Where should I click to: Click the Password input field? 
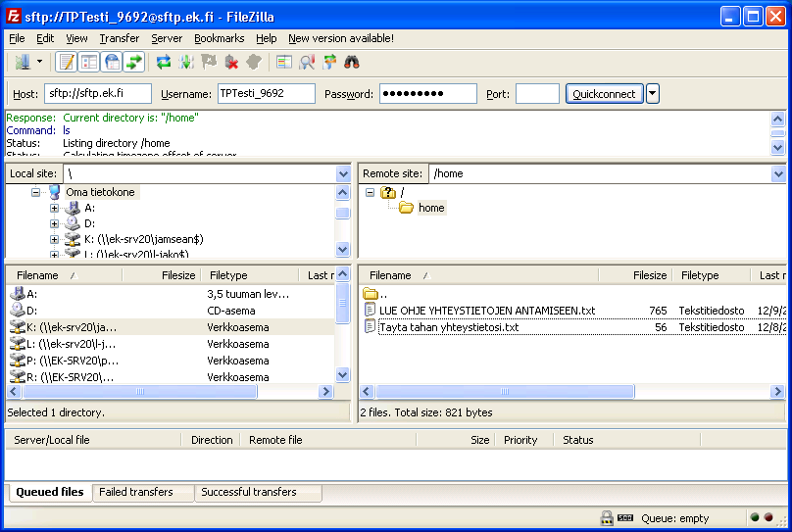[428, 94]
